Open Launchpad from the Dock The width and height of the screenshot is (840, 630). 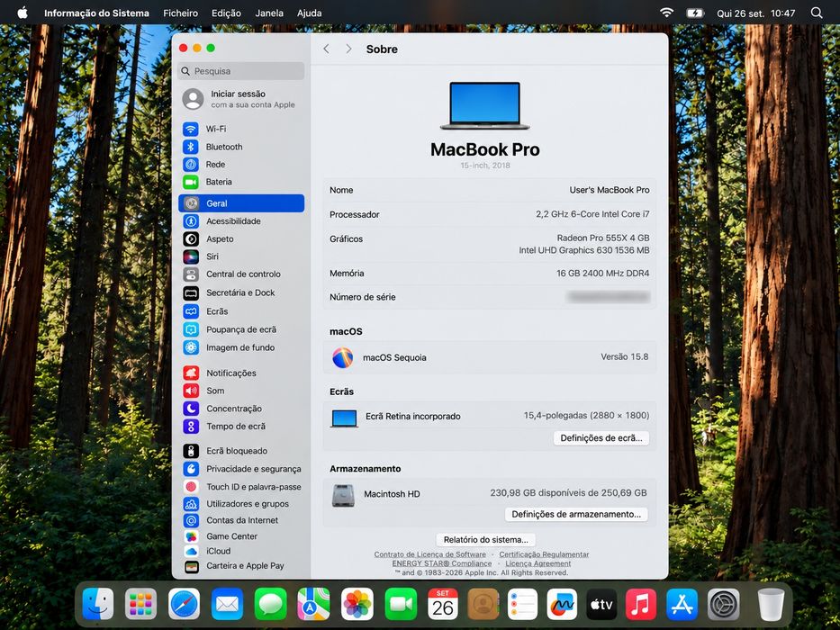pos(140,604)
